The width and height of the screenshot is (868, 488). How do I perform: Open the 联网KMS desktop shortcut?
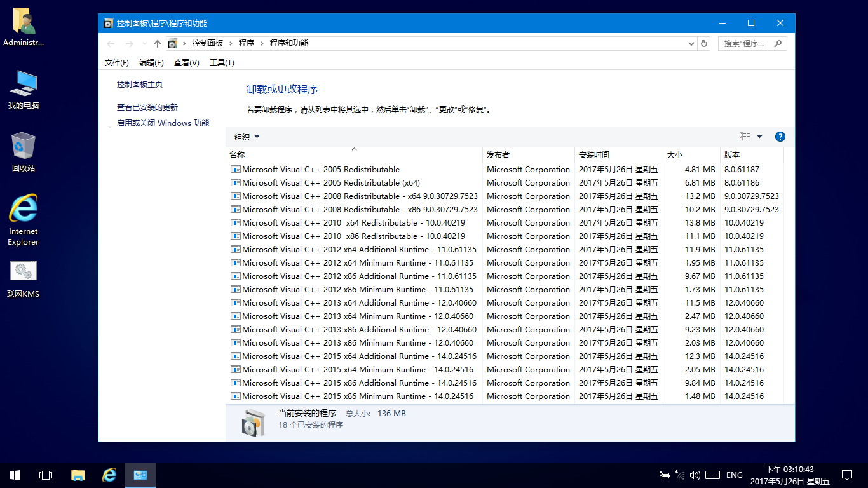click(x=24, y=278)
